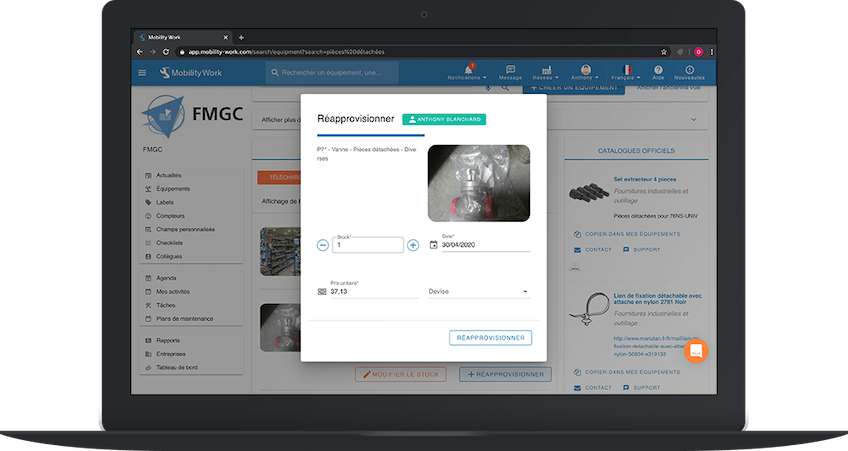Click the Support icon under Lien de fixation
The width and height of the screenshot is (848, 451).
tap(626, 388)
